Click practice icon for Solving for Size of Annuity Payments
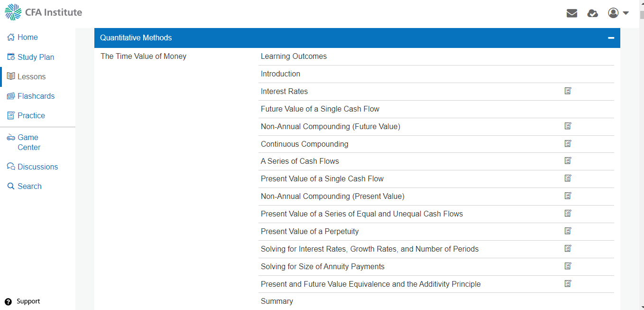This screenshot has height=310, width=644. (568, 266)
